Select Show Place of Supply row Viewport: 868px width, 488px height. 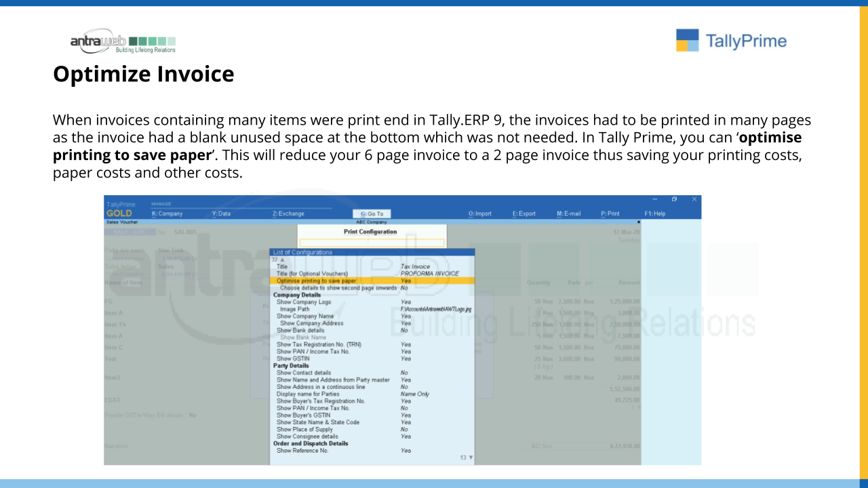tap(372, 430)
